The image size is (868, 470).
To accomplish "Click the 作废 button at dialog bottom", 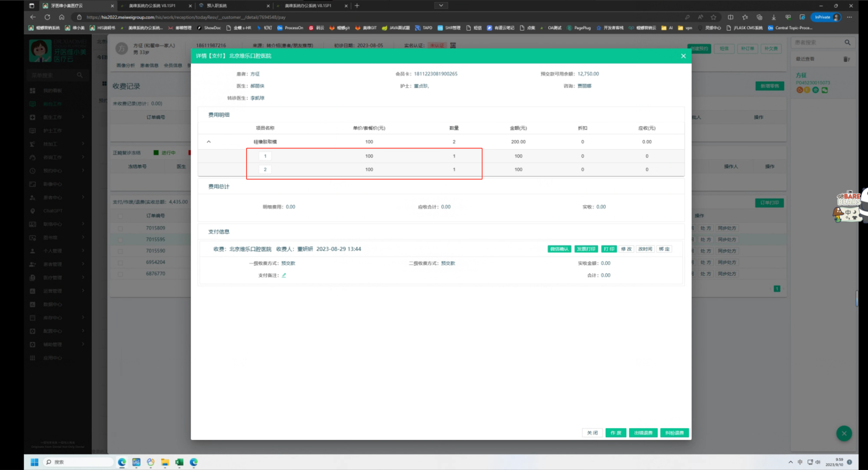I will point(616,433).
